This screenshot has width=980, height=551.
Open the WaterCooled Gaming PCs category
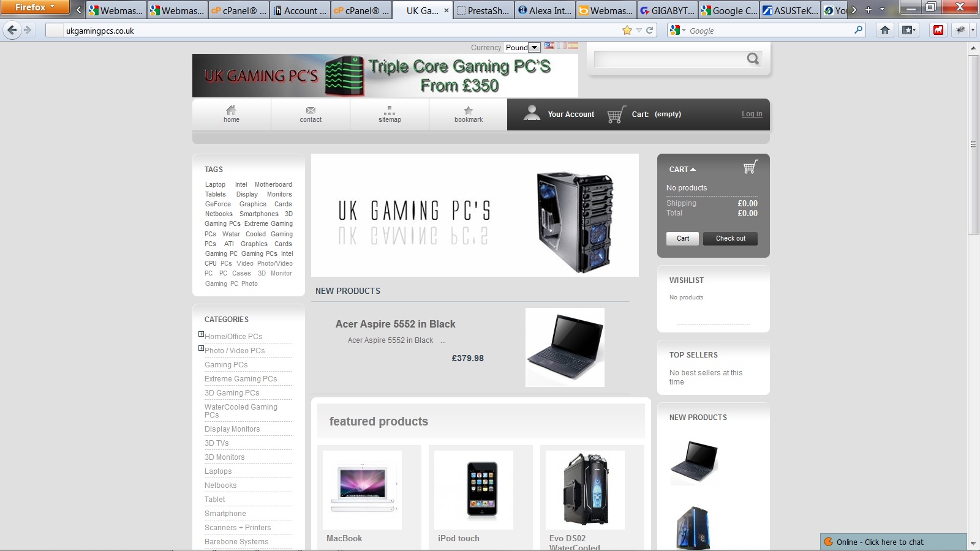(x=241, y=411)
